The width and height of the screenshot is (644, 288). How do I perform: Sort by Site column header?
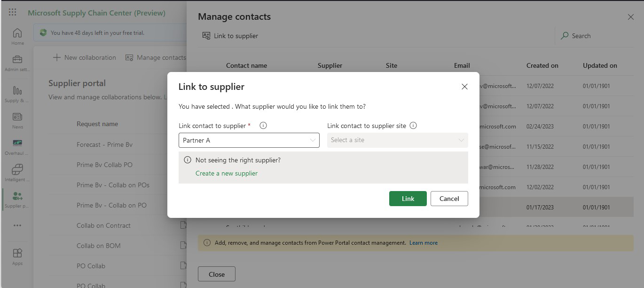[x=392, y=65]
